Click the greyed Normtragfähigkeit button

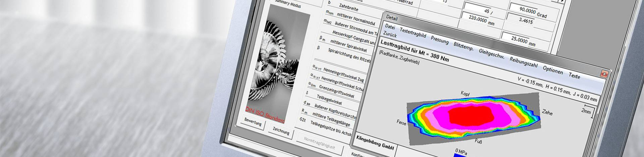point(319,143)
